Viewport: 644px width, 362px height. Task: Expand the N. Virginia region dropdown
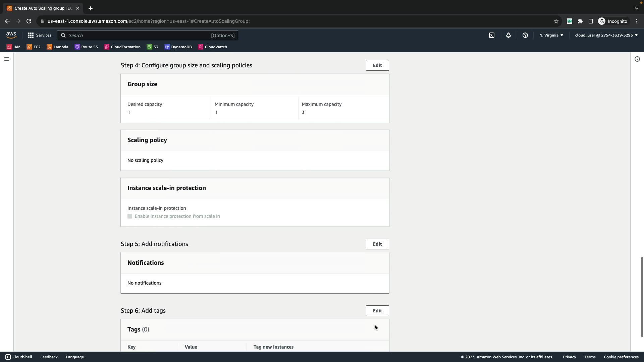click(551, 35)
